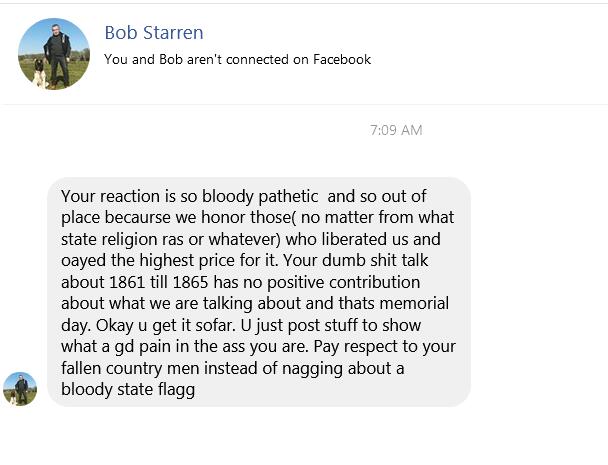Click the phrase "Okay u get it sofar"

[166, 325]
